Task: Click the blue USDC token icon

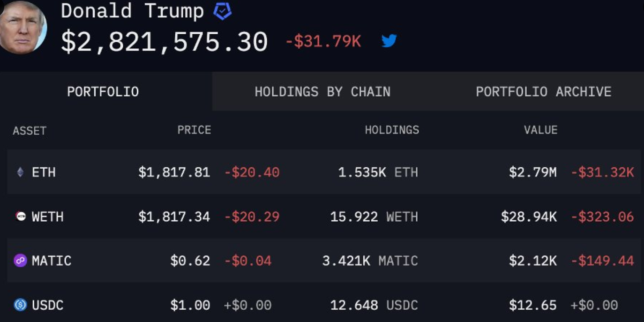Action: click(x=20, y=305)
